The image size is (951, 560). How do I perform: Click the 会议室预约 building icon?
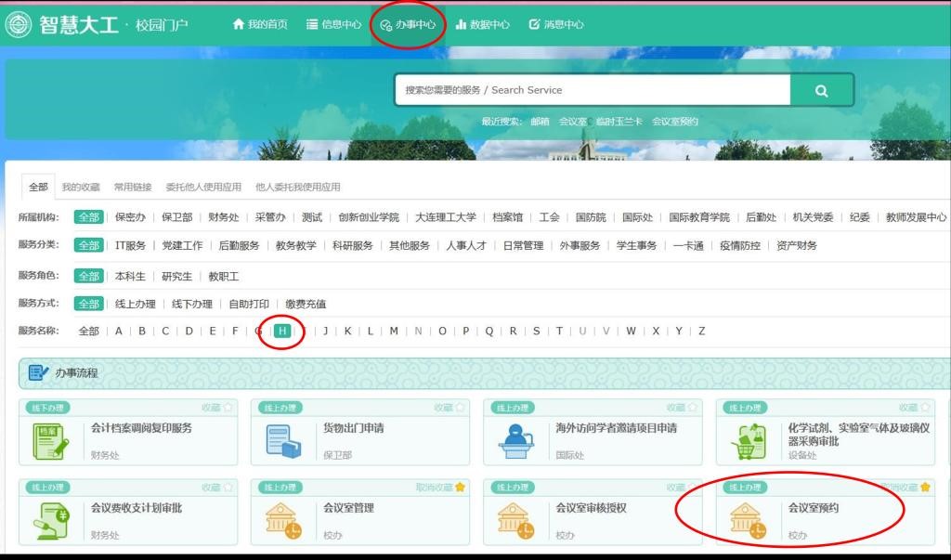coord(748,519)
